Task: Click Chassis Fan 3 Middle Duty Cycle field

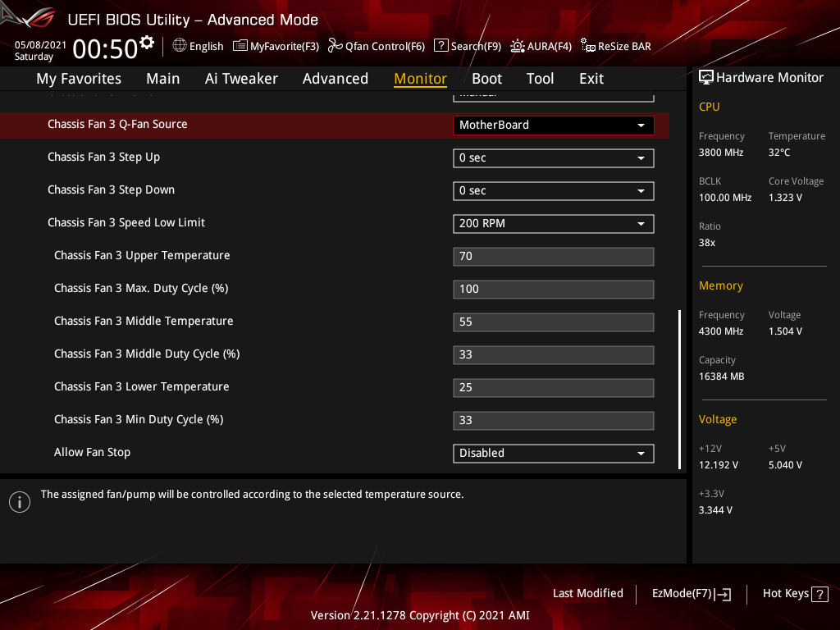Action: point(554,354)
